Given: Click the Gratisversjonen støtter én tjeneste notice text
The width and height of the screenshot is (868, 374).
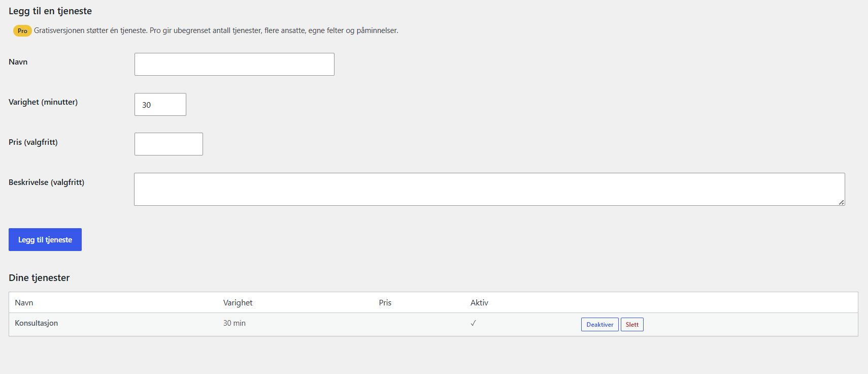Looking at the screenshot, I should click(216, 30).
